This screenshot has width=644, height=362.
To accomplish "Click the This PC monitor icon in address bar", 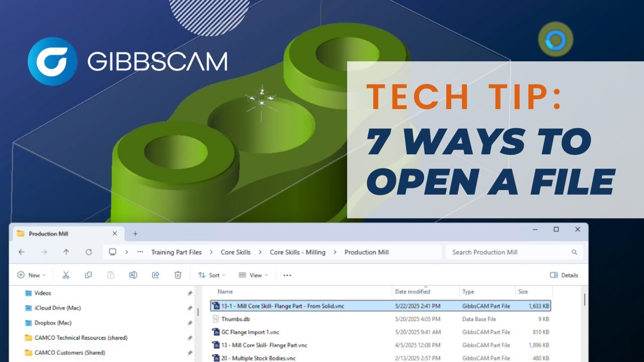I will point(113,252).
